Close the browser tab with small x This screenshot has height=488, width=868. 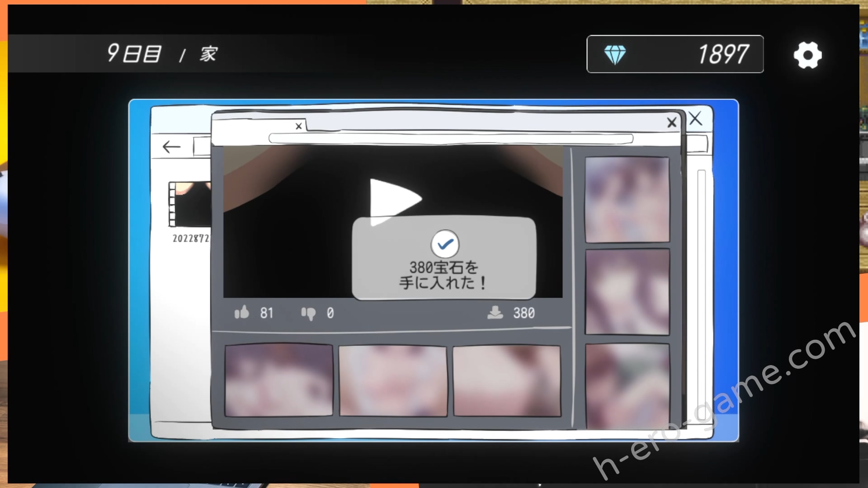[298, 127]
